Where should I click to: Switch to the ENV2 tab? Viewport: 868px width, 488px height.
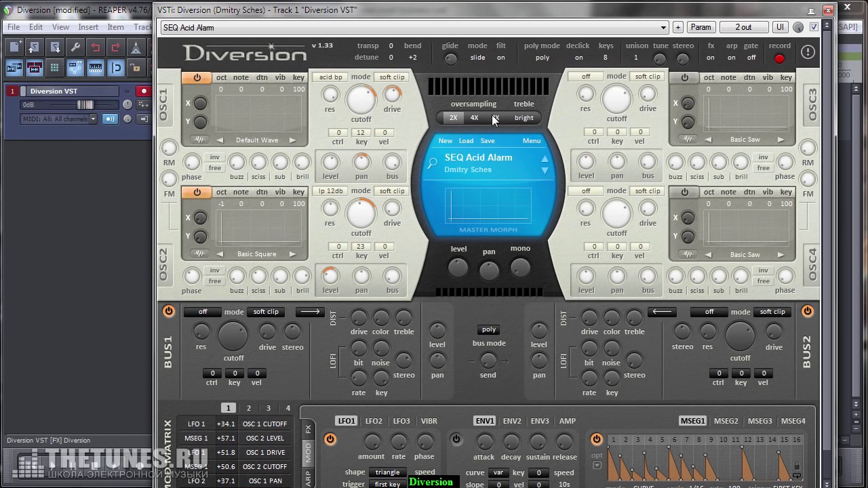(512, 421)
